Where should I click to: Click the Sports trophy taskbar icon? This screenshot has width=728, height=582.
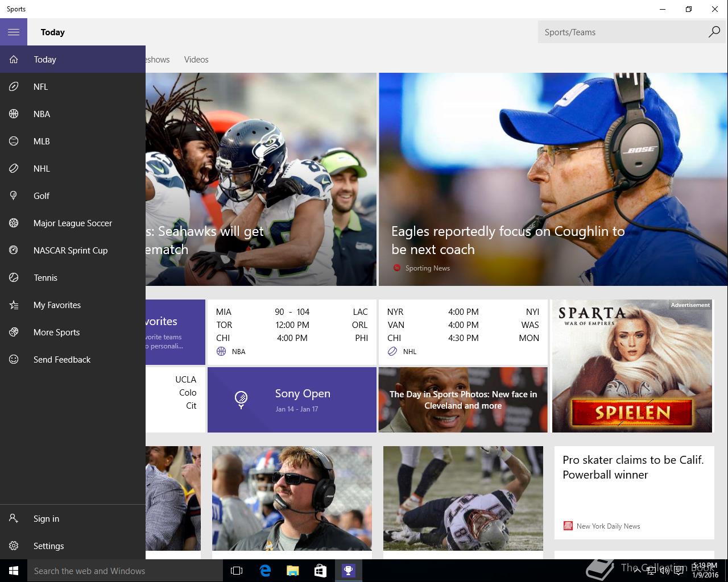coord(348,571)
